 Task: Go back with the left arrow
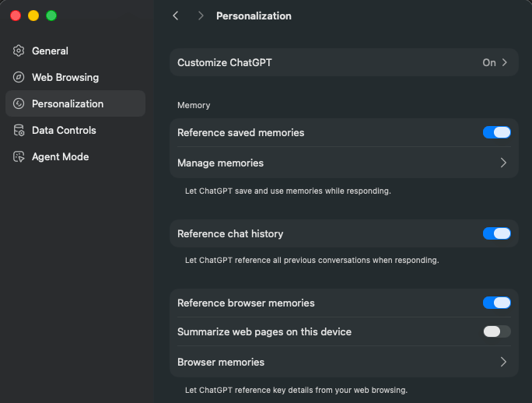176,16
